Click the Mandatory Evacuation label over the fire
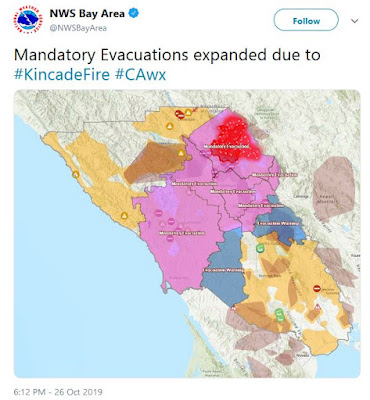Screen dimensions: 370x400 pyautogui.click(x=227, y=146)
